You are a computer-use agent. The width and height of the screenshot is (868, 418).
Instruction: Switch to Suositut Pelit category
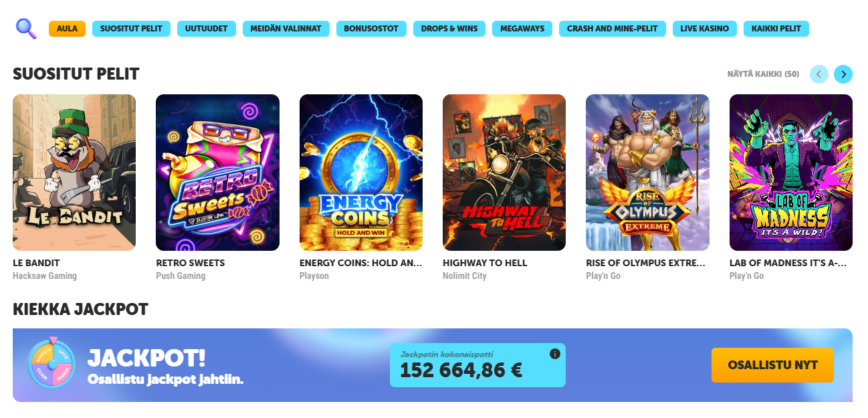coord(132,29)
